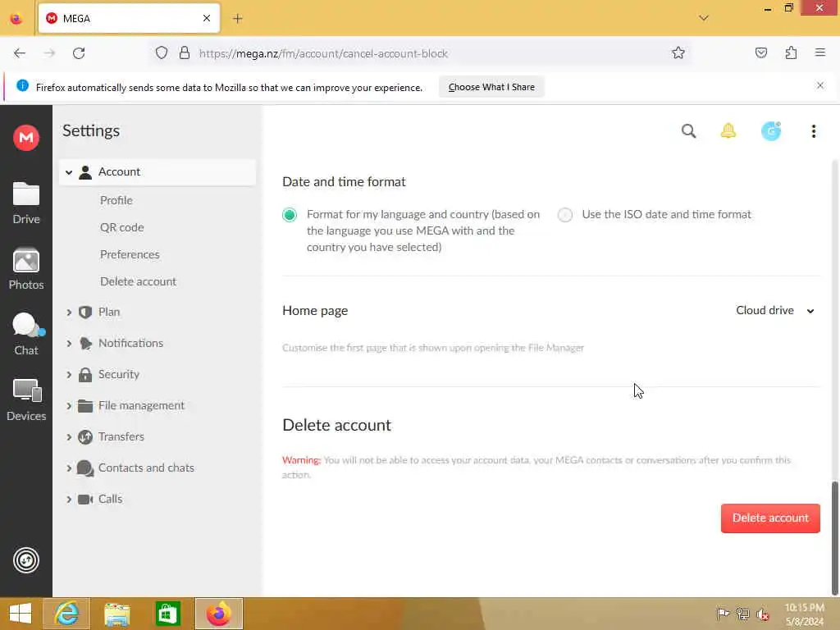
Task: Click the muted volume tray icon
Action: pyautogui.click(x=762, y=614)
